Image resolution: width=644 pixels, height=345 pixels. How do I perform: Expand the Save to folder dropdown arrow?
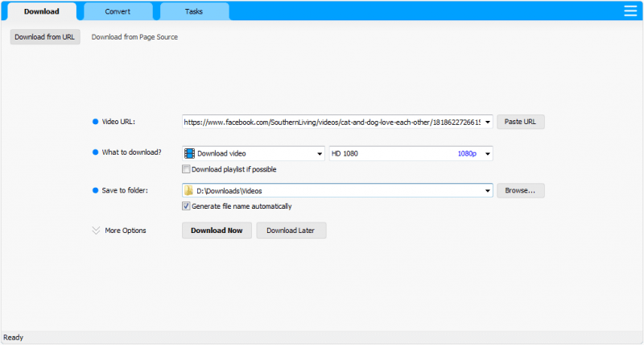coord(487,191)
